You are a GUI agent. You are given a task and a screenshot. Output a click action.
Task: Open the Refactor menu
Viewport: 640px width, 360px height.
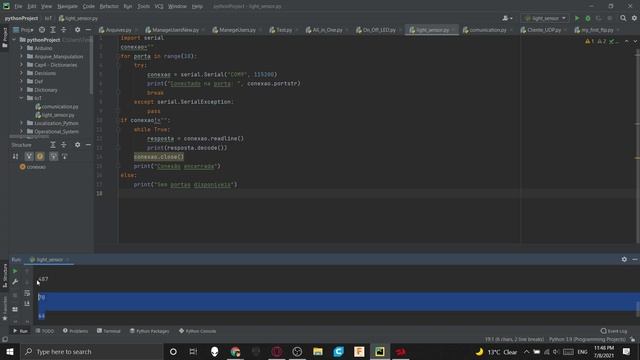[109, 7]
